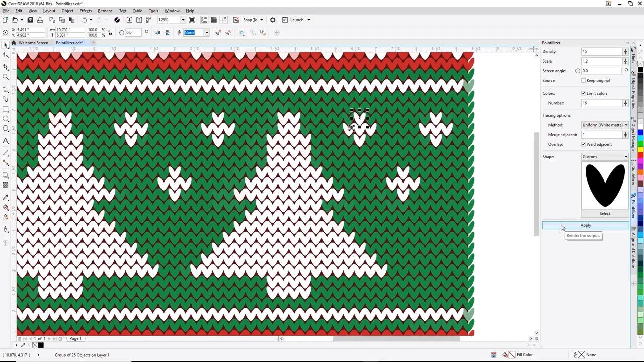Toggle the Keep original checkbox
Image resolution: width=644 pixels, height=362 pixels.
click(584, 80)
